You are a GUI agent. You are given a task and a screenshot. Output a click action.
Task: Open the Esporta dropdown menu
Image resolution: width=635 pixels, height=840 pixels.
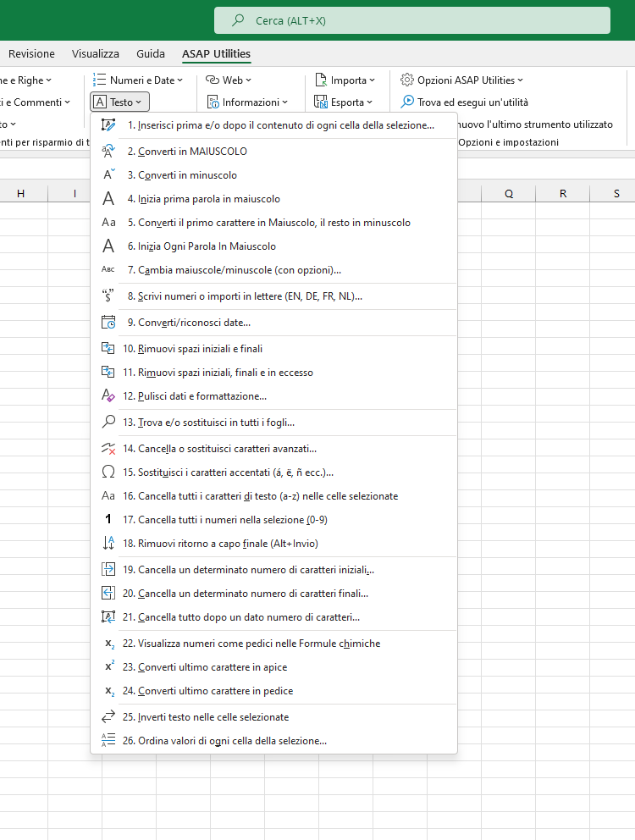coord(343,102)
